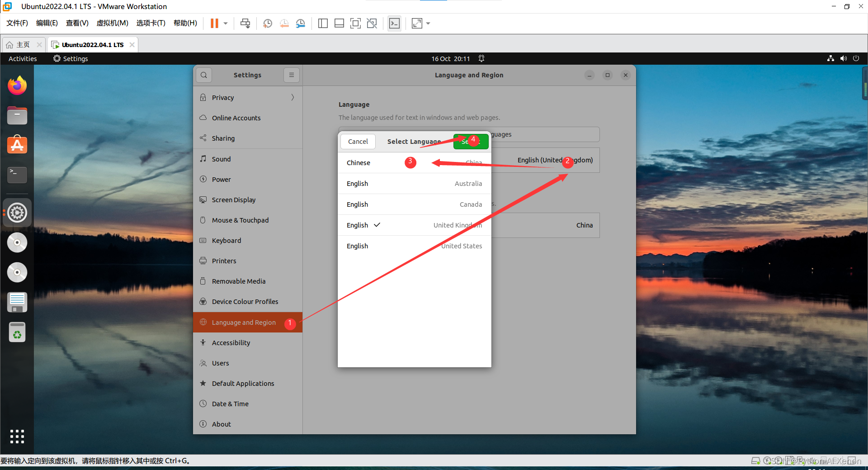The image size is (868, 470).
Task: Open Sharing in Settings sidebar
Action: (248, 138)
